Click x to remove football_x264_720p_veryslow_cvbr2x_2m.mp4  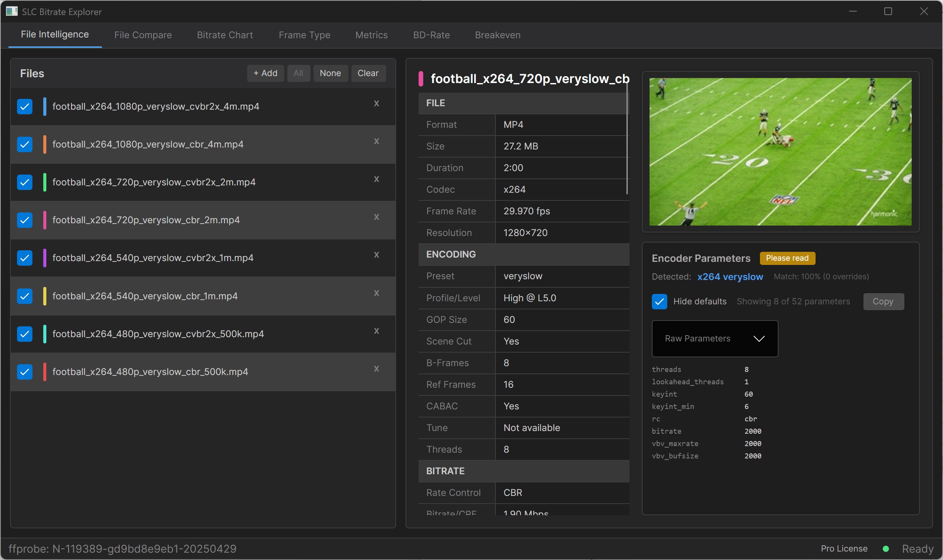(x=377, y=179)
